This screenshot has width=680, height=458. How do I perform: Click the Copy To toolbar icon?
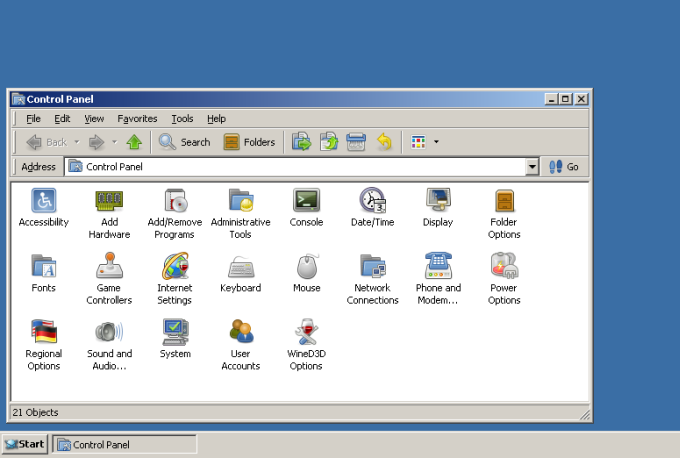[x=329, y=142]
